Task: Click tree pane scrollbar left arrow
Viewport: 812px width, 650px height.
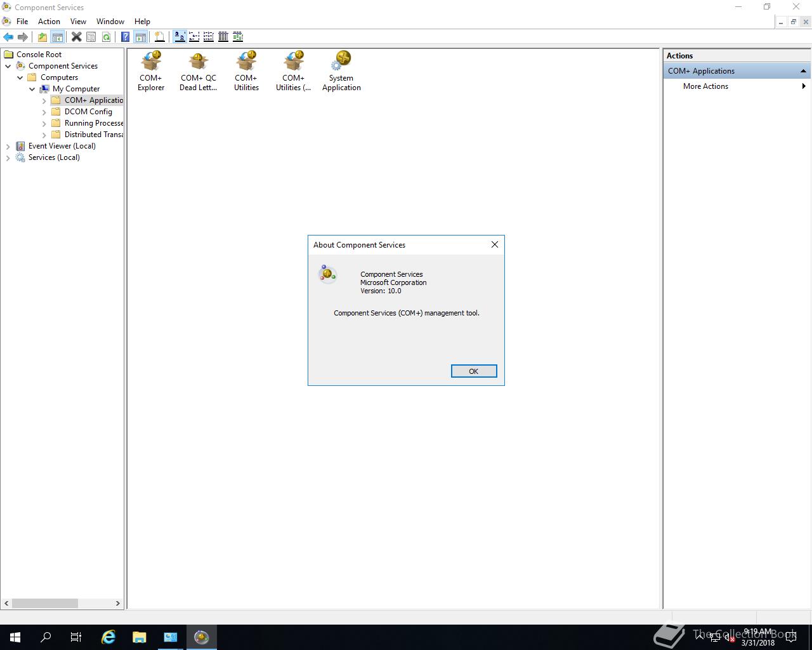Action: [x=7, y=603]
